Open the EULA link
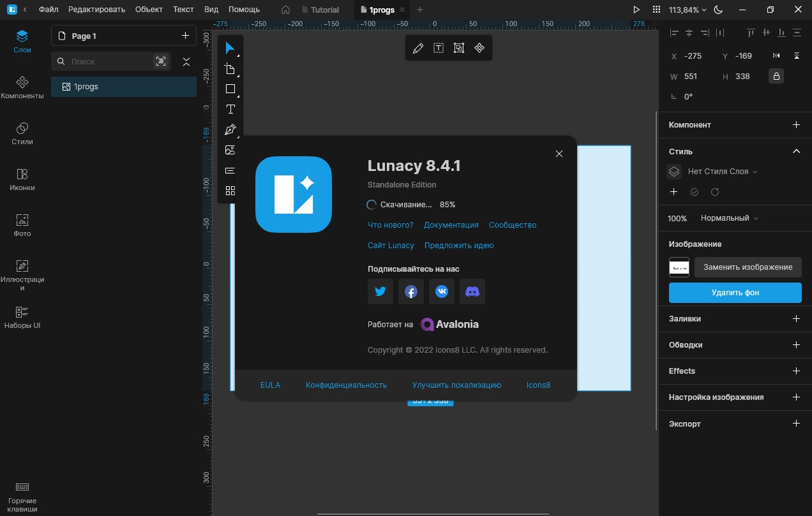Image resolution: width=812 pixels, height=516 pixels. (x=270, y=385)
